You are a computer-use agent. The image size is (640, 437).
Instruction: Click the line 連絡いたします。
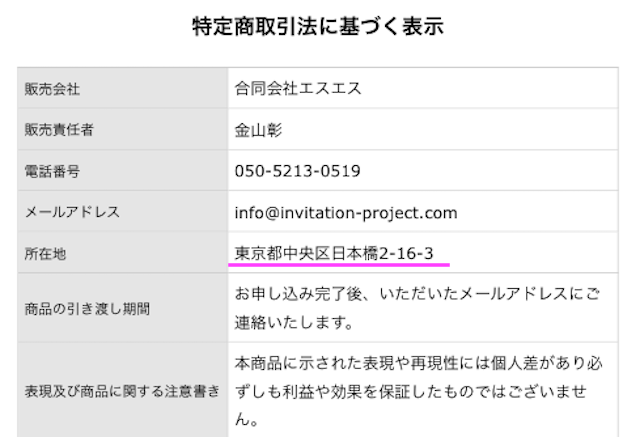(294, 322)
